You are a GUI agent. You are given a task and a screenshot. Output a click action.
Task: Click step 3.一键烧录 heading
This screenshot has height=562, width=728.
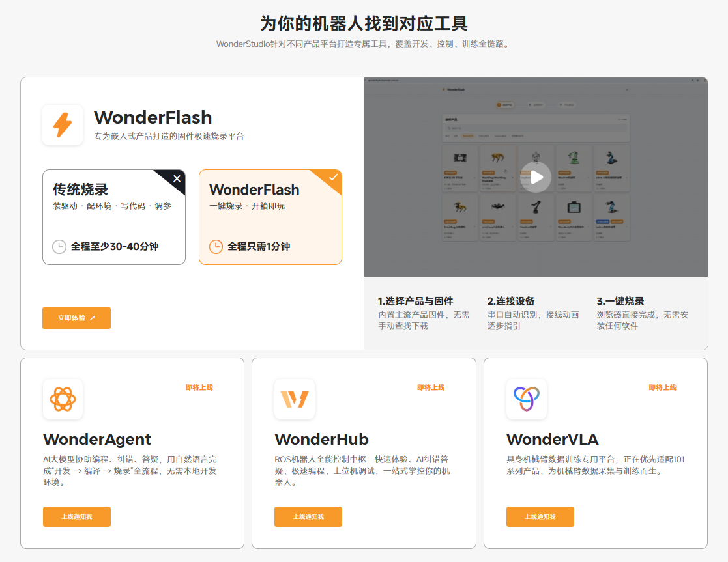[620, 301]
